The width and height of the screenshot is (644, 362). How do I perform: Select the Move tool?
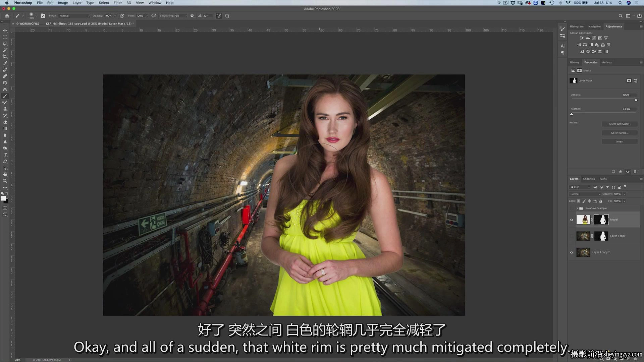tap(5, 31)
